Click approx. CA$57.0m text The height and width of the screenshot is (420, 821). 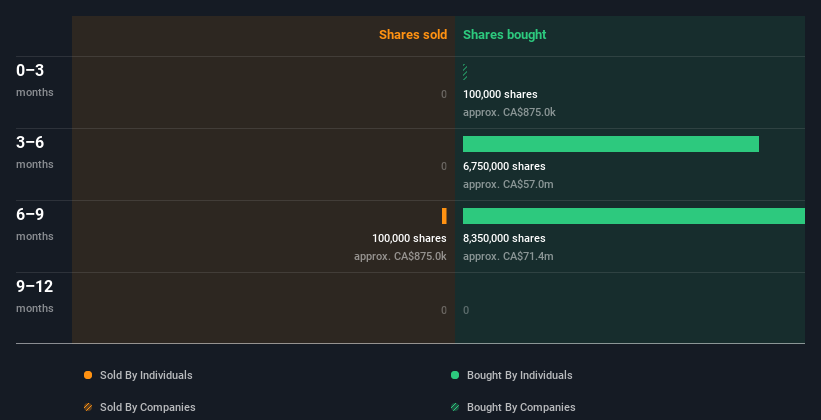(x=508, y=184)
